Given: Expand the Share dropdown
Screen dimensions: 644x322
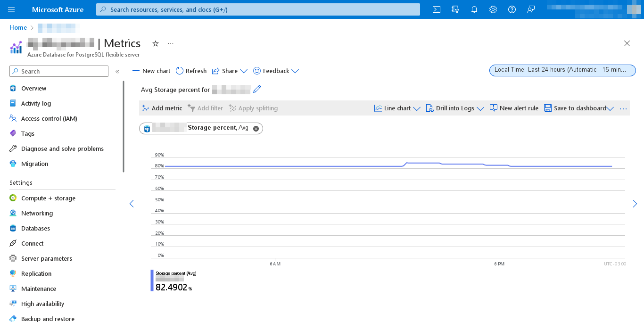Looking at the screenshot, I should [230, 71].
